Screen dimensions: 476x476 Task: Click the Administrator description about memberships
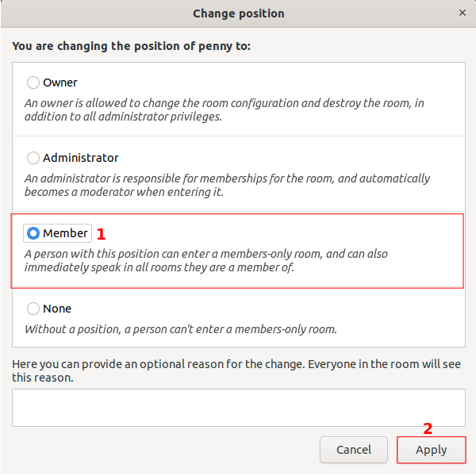(227, 185)
